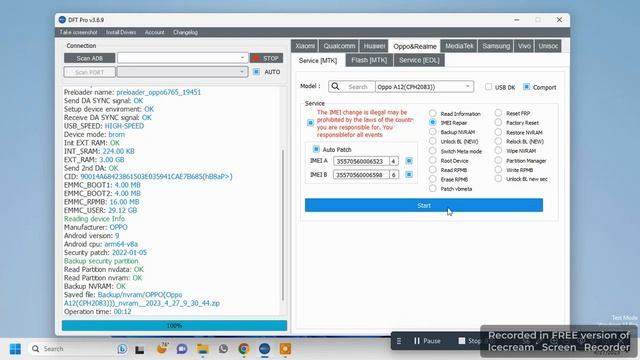Select the IMEI Repair radio button
The height and width of the screenshot is (360, 640).
click(433, 122)
